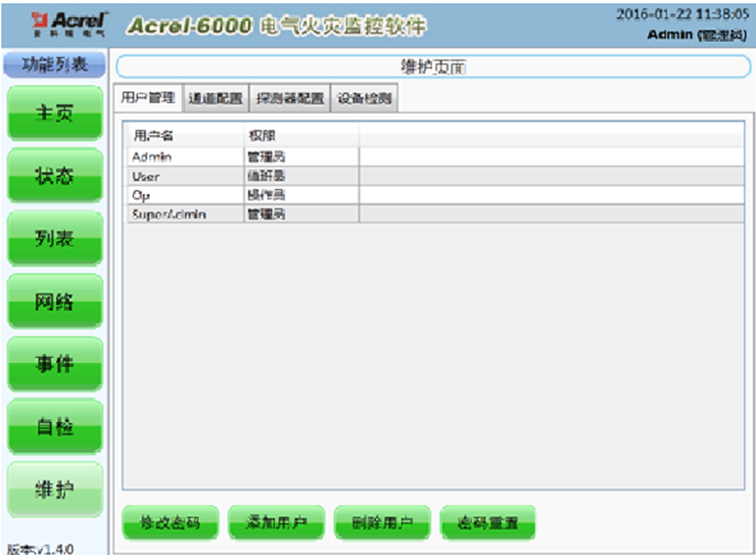This screenshot has height=555, width=756.
Task: Go to the 状态 (Status) view
Action: click(x=55, y=176)
